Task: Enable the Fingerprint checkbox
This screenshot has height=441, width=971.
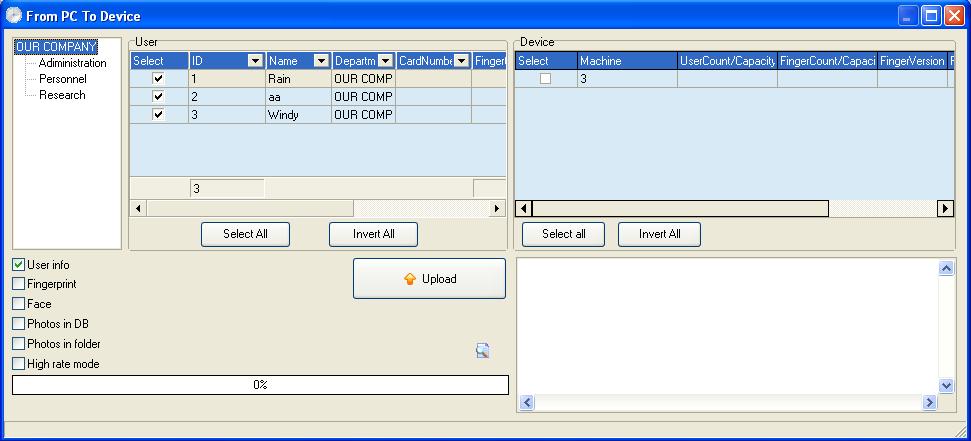Action: click(19, 284)
